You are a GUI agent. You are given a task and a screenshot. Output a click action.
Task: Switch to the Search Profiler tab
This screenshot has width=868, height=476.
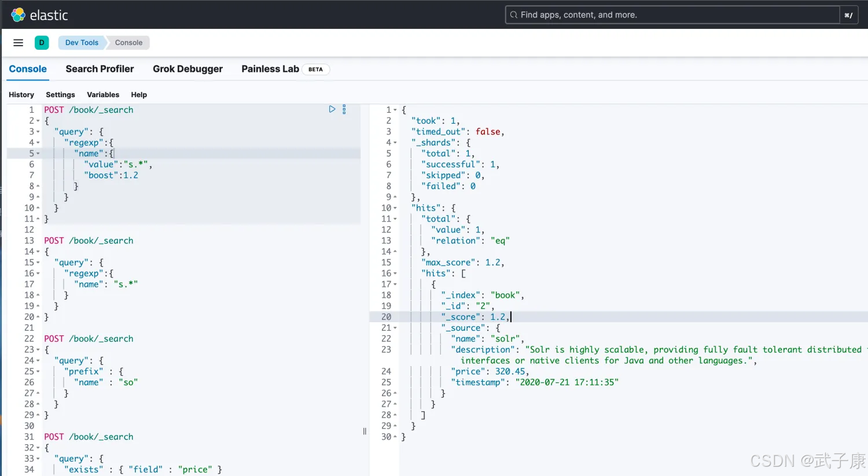click(100, 69)
